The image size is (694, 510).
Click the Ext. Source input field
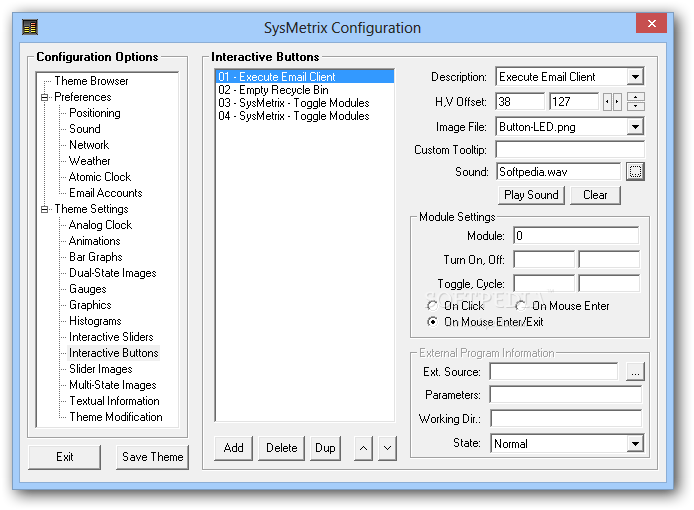(554, 371)
